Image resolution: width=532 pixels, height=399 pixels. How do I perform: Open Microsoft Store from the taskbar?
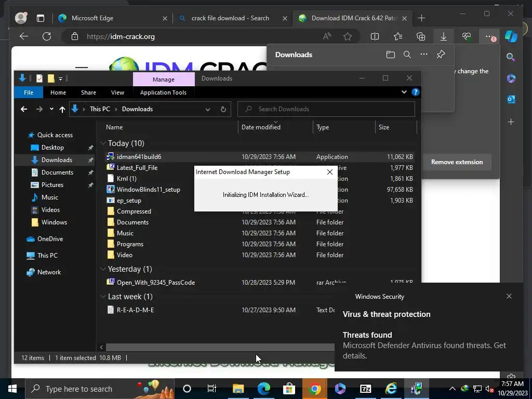[289, 389]
